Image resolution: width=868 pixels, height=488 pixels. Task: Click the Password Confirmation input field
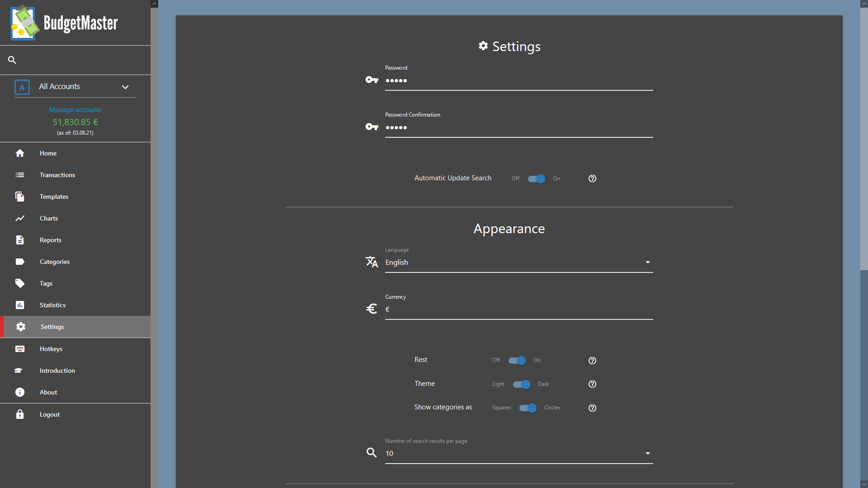(x=519, y=127)
